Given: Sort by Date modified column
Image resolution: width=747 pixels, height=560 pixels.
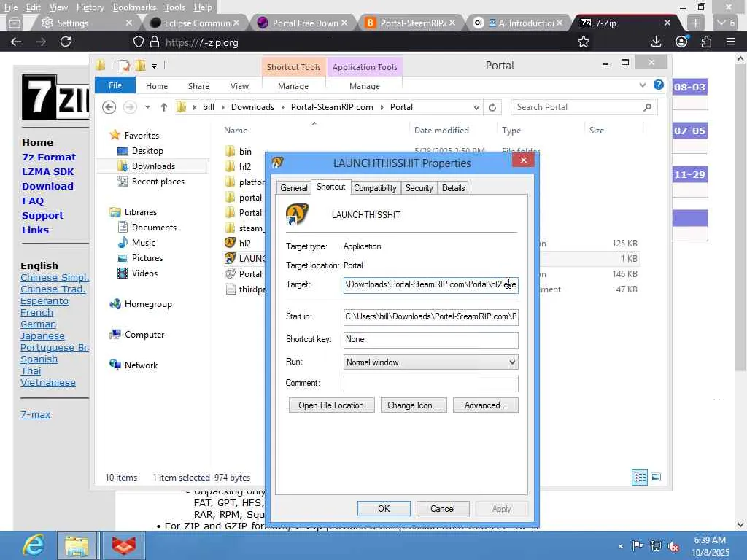Looking at the screenshot, I should pos(441,130).
